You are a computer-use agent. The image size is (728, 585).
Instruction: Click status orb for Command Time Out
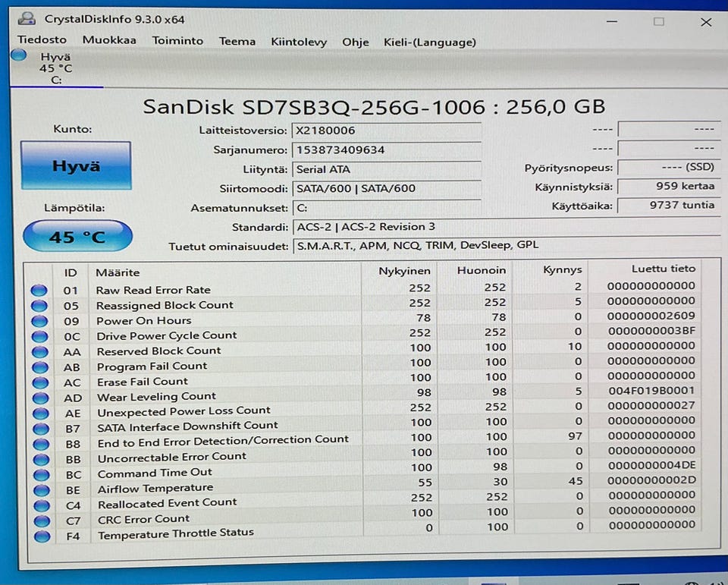click(42, 474)
